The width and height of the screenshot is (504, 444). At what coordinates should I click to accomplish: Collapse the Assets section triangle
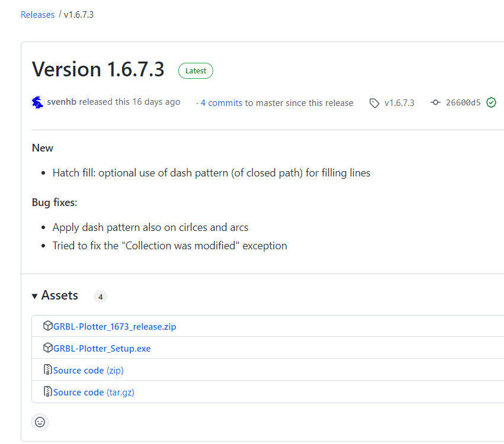click(x=36, y=296)
